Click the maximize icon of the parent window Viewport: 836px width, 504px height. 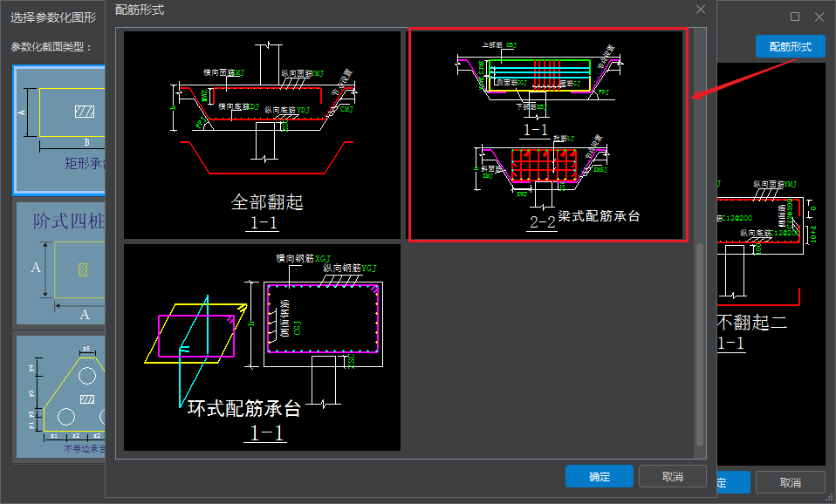coord(795,16)
